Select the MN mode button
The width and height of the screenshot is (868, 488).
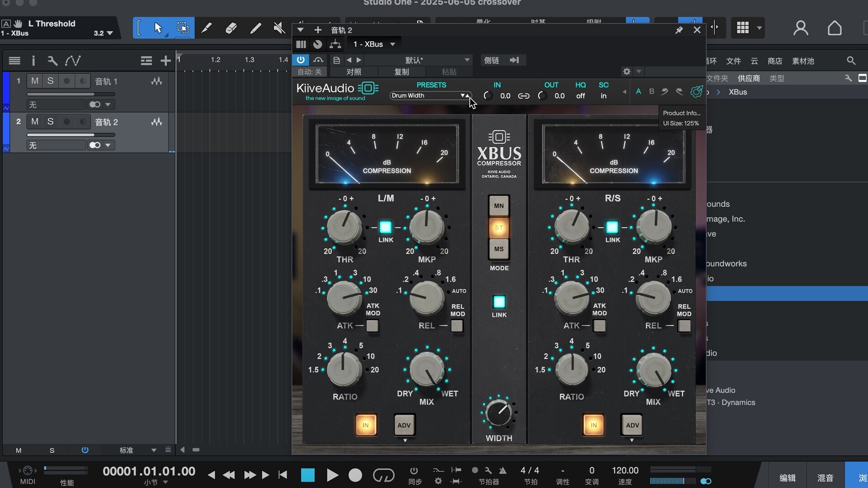click(x=499, y=206)
